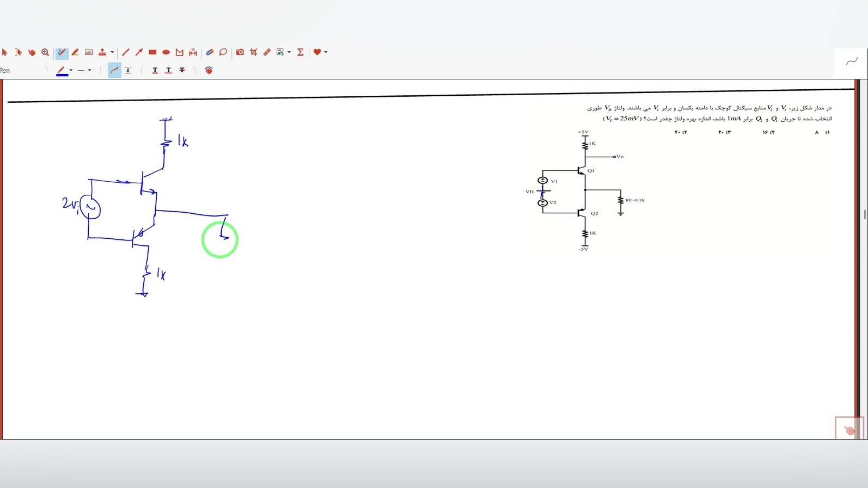Select the arrow line drawing tool
The height and width of the screenshot is (488, 868).
point(139,52)
